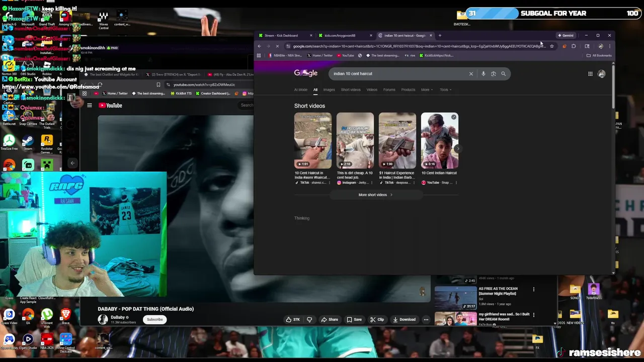
Task: Launch Steam from the desktop
Action: coord(28,142)
